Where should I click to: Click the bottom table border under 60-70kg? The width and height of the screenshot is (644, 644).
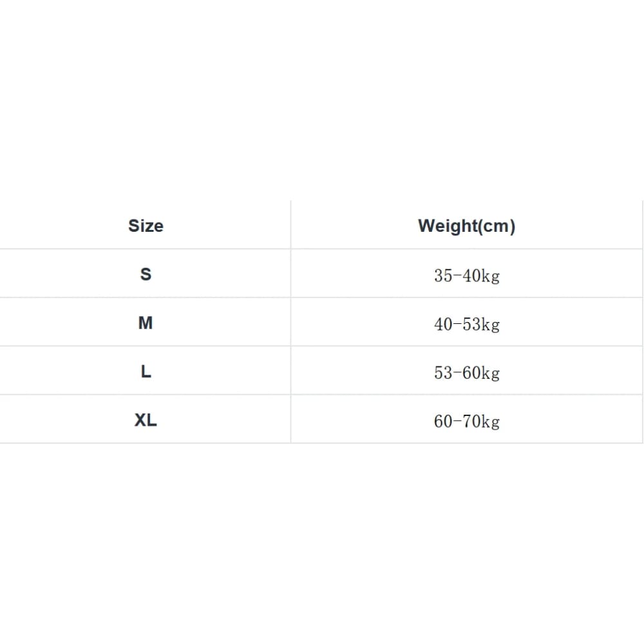(x=466, y=443)
